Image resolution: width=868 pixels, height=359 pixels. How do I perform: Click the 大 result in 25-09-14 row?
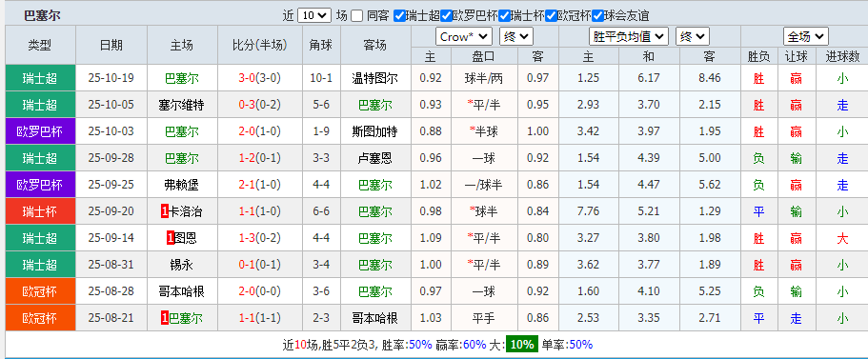pos(842,238)
